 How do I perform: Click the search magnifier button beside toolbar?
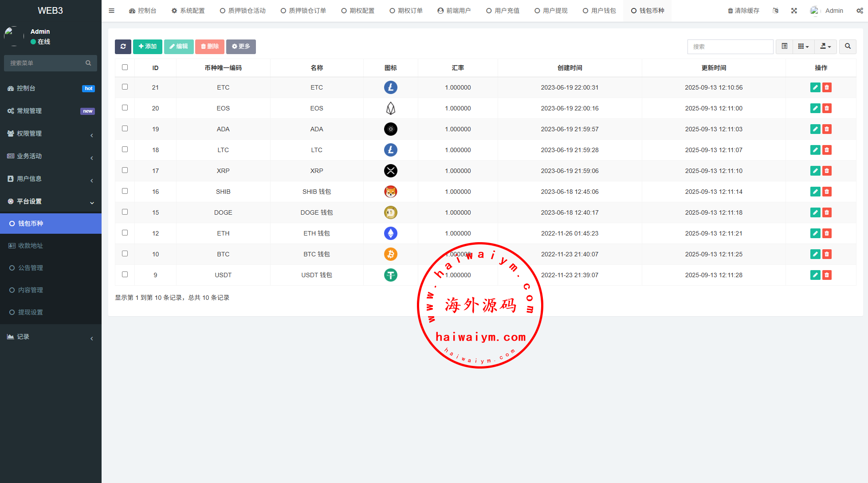tap(848, 47)
